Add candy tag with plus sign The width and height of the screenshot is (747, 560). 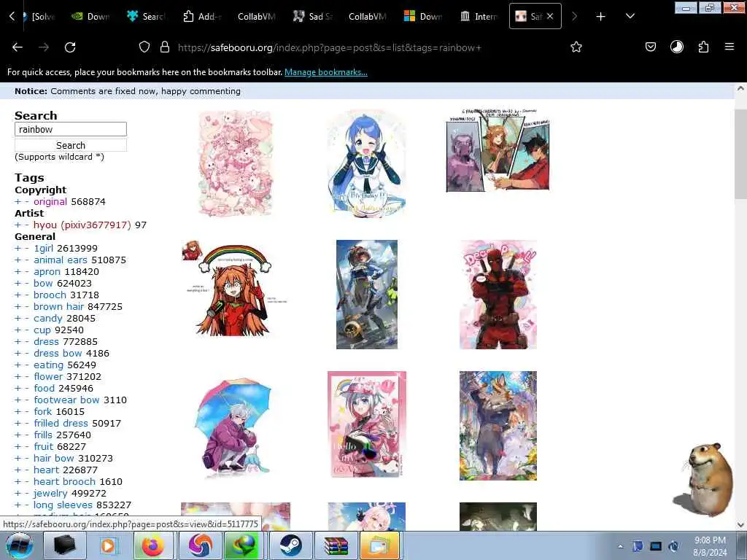[x=18, y=319]
